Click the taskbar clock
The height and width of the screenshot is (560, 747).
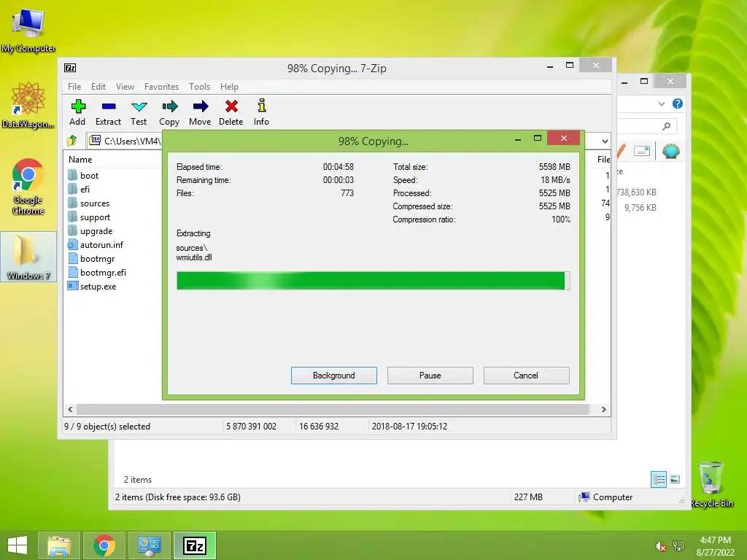pos(715,546)
